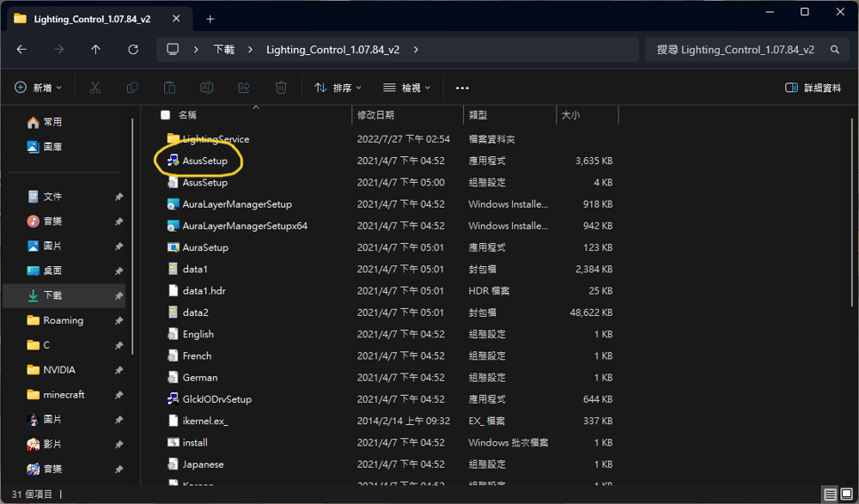Expand chevron after 下載 in address bar
859x504 pixels.
[x=250, y=49]
